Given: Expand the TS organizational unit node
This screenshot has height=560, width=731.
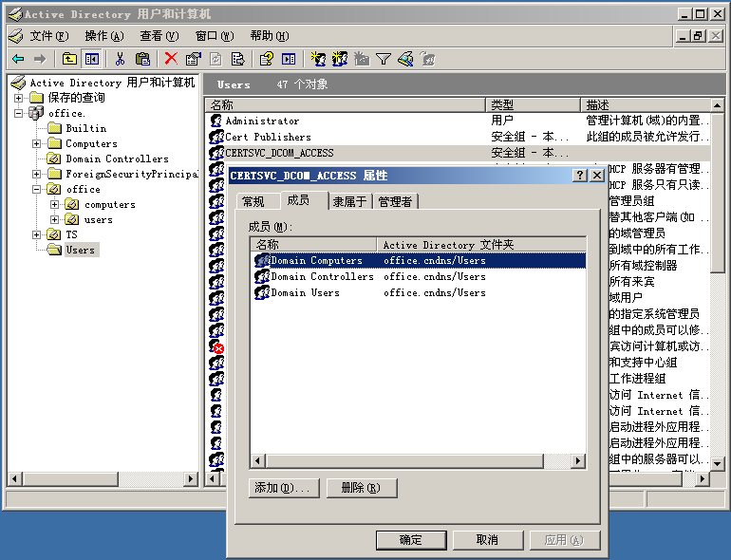Looking at the screenshot, I should tap(37, 234).
